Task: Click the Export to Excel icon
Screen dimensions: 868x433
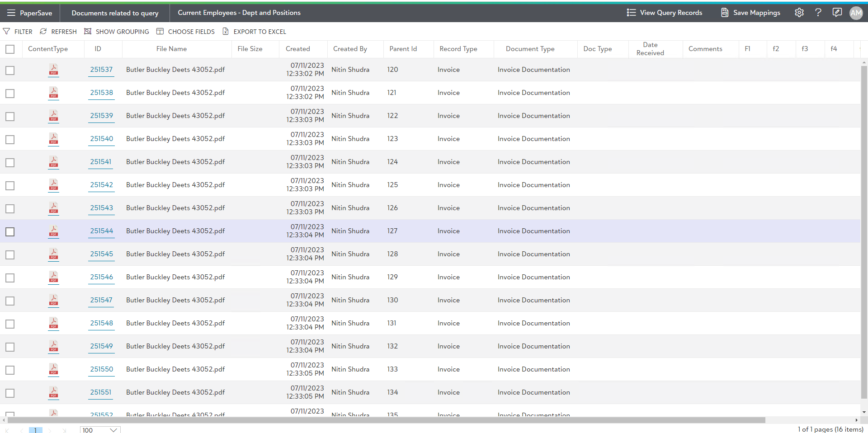Action: tap(226, 32)
